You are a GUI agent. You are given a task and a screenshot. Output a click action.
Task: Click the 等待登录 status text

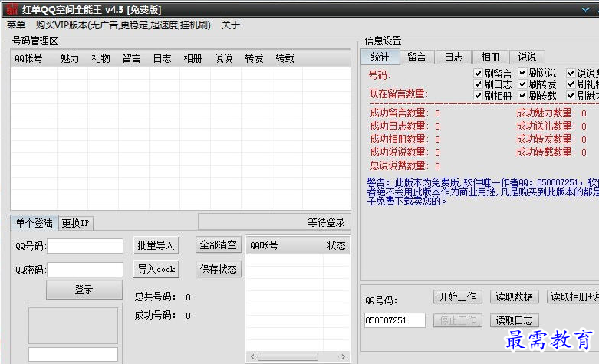(326, 222)
